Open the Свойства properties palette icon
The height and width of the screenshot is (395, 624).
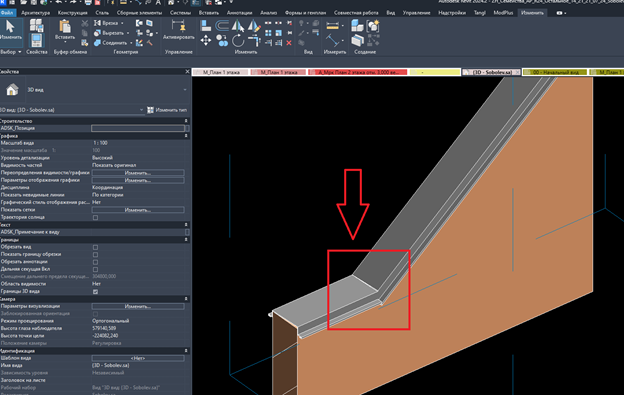[x=36, y=41]
